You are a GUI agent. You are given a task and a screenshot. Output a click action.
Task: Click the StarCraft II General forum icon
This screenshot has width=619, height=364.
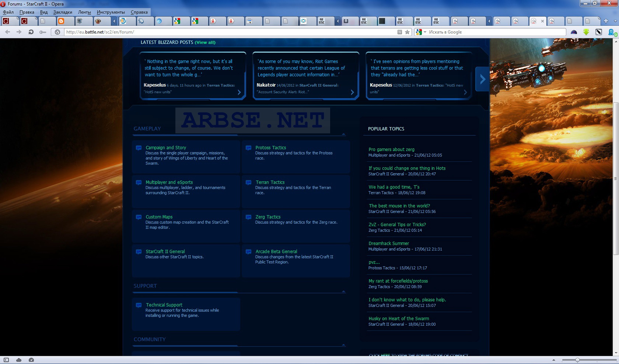[x=139, y=252]
